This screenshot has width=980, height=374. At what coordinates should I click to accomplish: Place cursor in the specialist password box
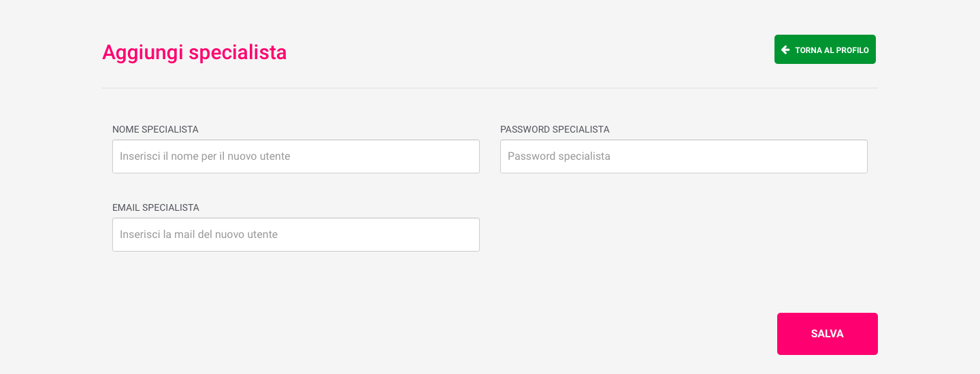coord(684,156)
